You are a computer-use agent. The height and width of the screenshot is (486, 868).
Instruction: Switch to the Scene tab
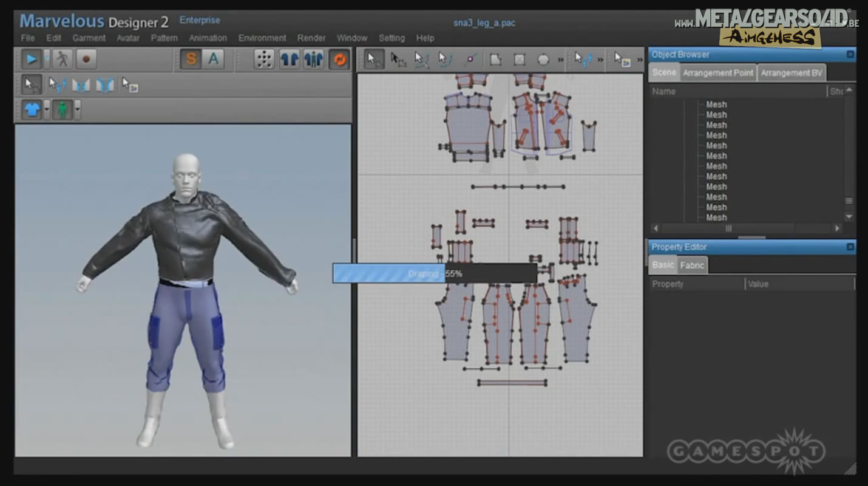(664, 72)
